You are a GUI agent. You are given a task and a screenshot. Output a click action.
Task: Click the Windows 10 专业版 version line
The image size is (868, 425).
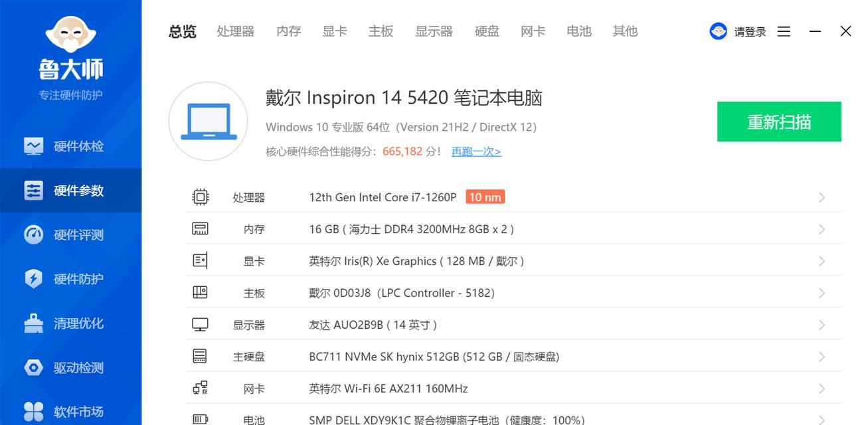point(401,127)
